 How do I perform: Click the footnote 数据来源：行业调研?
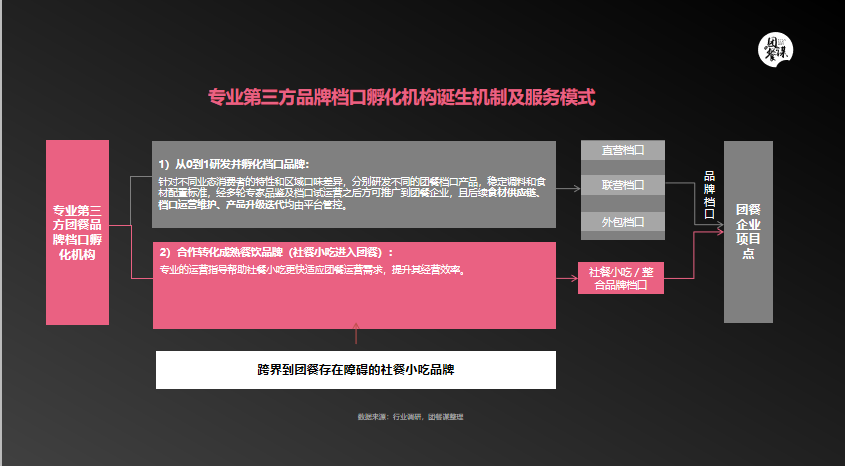pos(410,417)
